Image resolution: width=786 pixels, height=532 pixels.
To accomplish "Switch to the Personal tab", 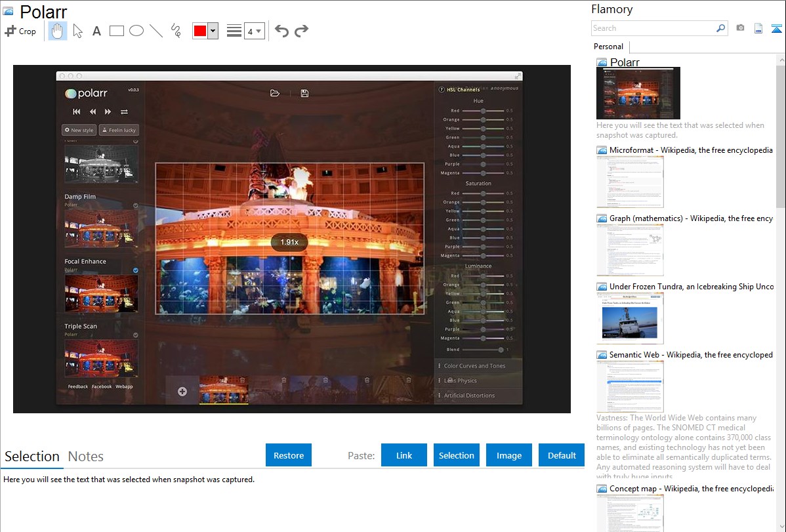I will click(x=609, y=47).
